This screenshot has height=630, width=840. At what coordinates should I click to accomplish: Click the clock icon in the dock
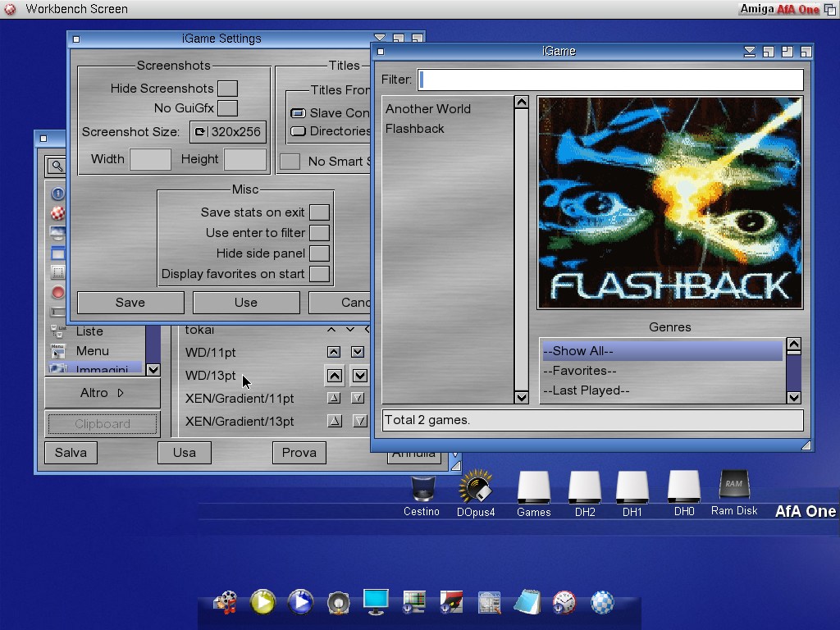(564, 603)
